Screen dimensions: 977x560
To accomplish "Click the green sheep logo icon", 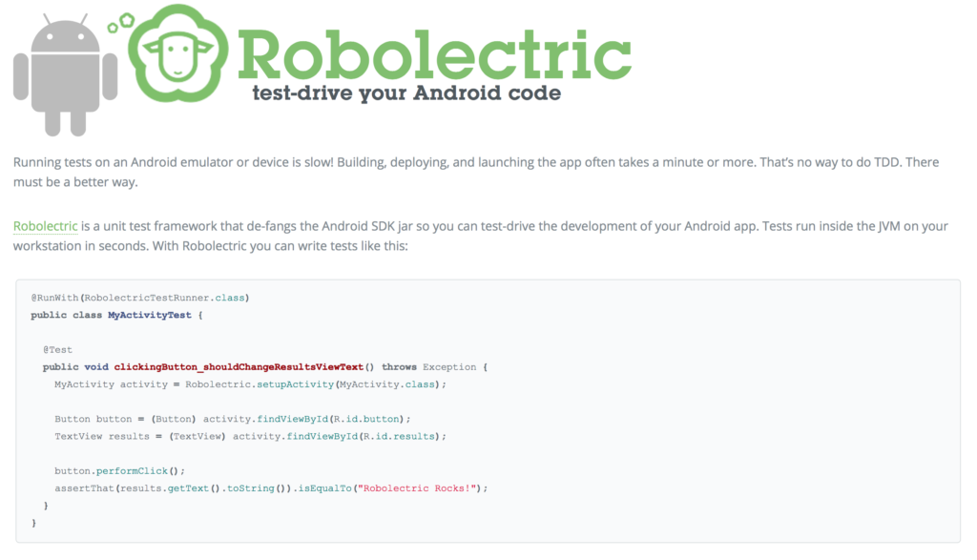I will click(x=178, y=53).
